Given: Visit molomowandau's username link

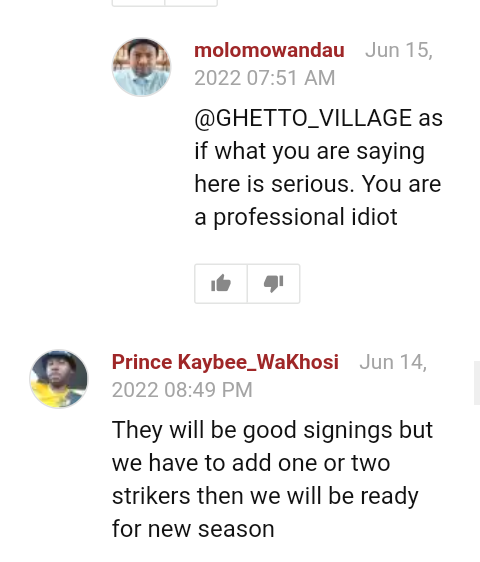Looking at the screenshot, I should [x=269, y=50].
